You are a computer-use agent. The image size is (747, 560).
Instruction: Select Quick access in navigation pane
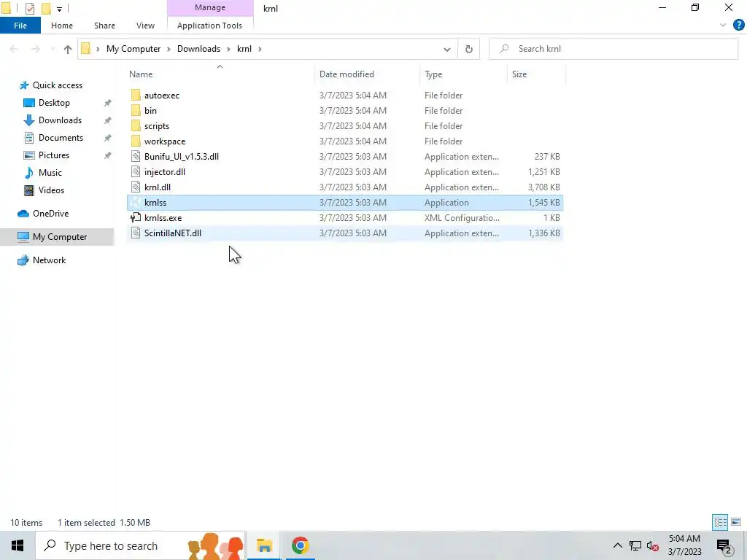click(57, 85)
